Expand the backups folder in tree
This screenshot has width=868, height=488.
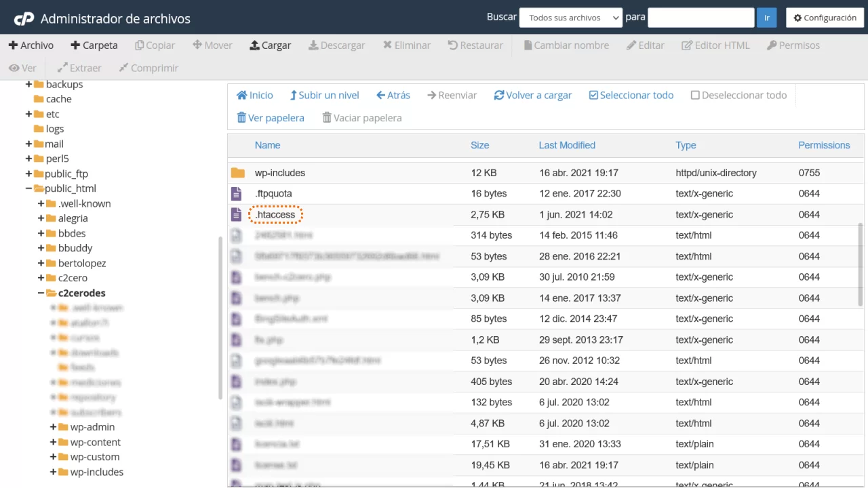(28, 85)
